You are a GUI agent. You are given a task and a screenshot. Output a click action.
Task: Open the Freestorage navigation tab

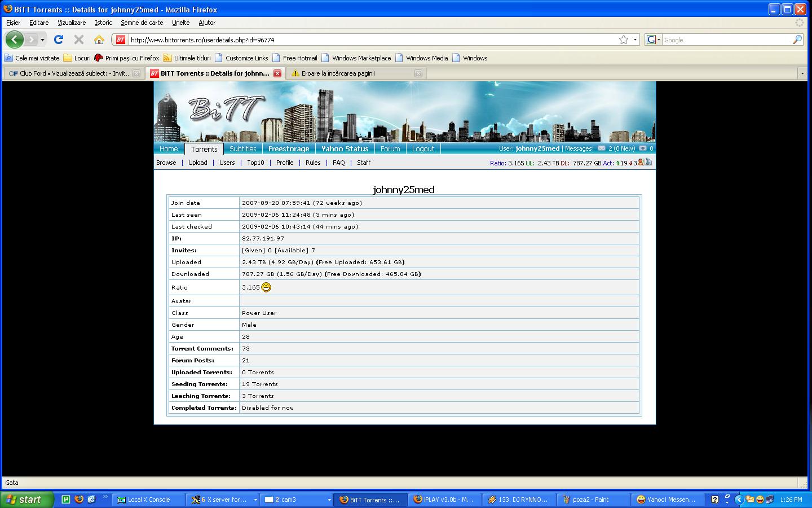pos(289,149)
